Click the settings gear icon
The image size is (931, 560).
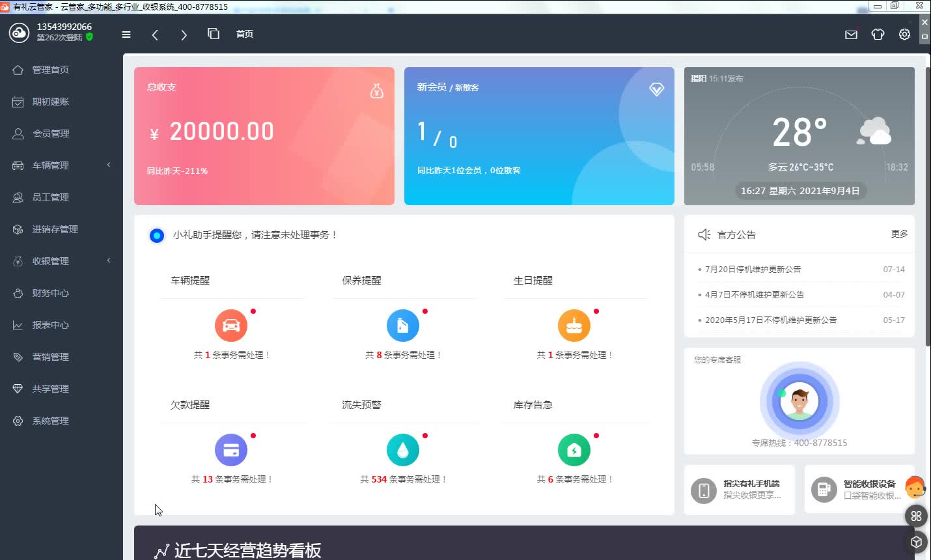[904, 35]
